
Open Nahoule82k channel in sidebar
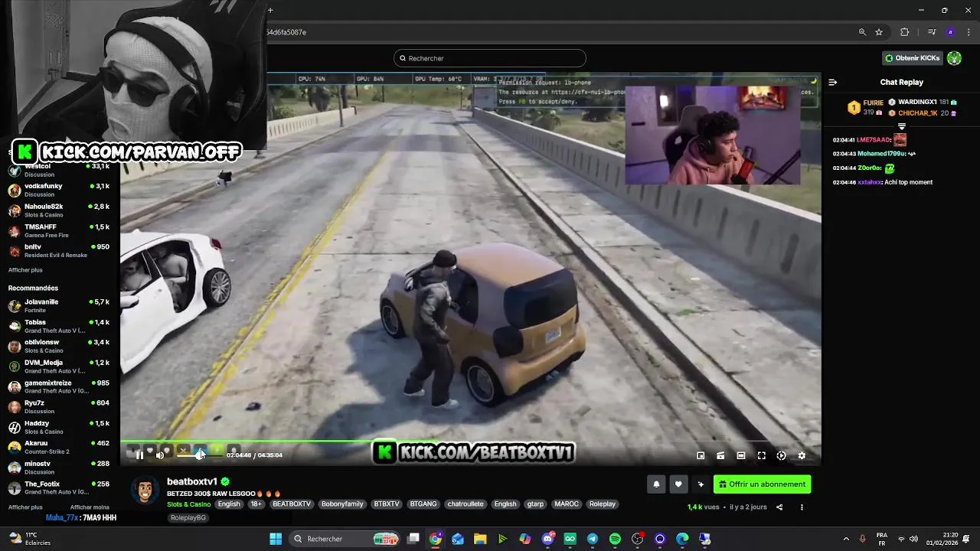click(60, 210)
